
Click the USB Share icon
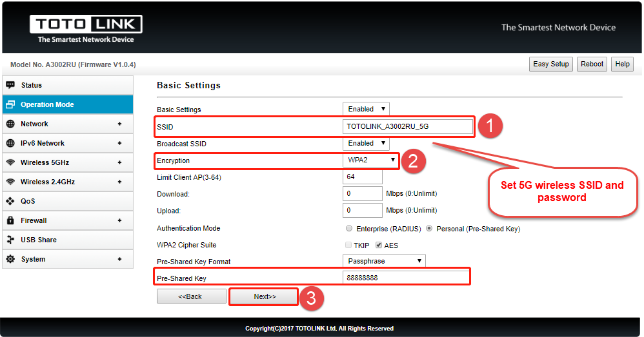(x=11, y=240)
